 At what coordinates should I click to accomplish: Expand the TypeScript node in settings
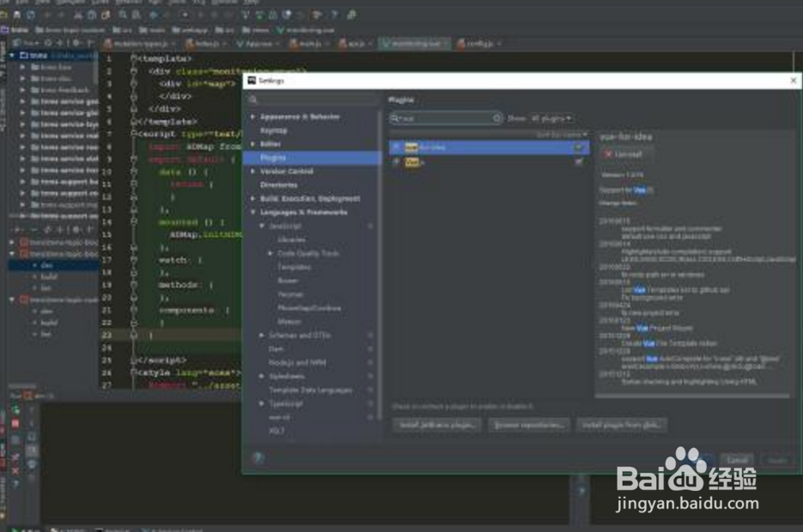click(x=262, y=403)
